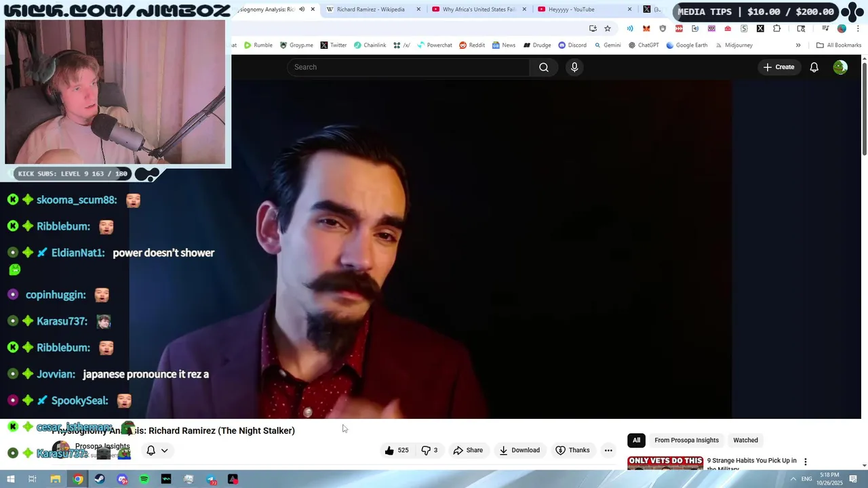Bookmark this page with star icon
This screenshot has height=488, width=868.
point(608,28)
